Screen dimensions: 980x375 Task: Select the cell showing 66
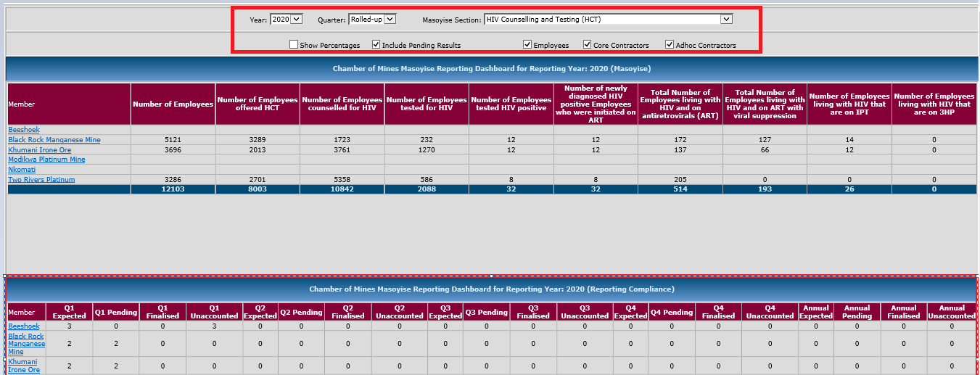pyautogui.click(x=765, y=149)
